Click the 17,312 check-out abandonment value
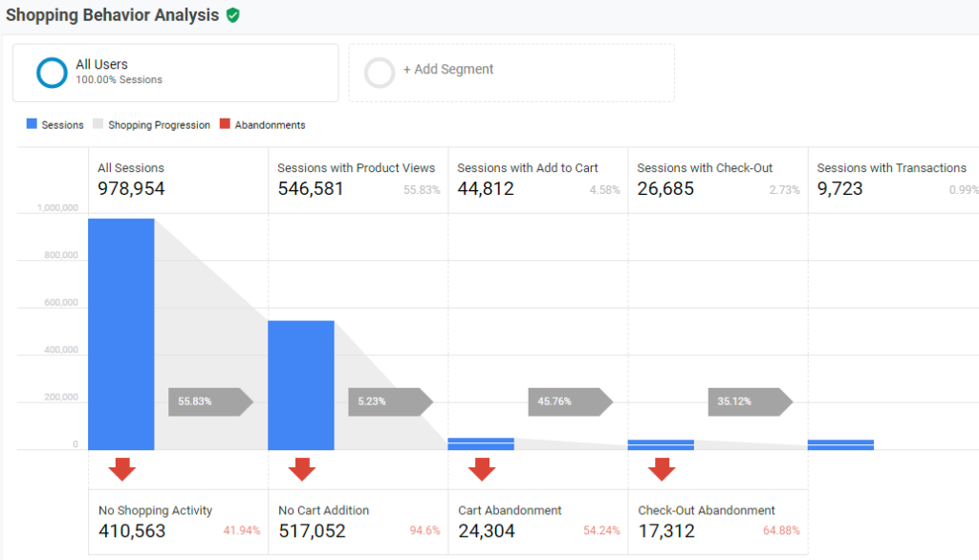The height and width of the screenshot is (560, 979). click(666, 530)
